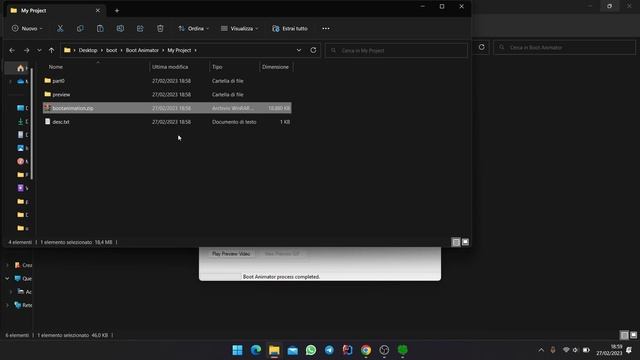Click My Project breadcrumb segment

tap(179, 50)
